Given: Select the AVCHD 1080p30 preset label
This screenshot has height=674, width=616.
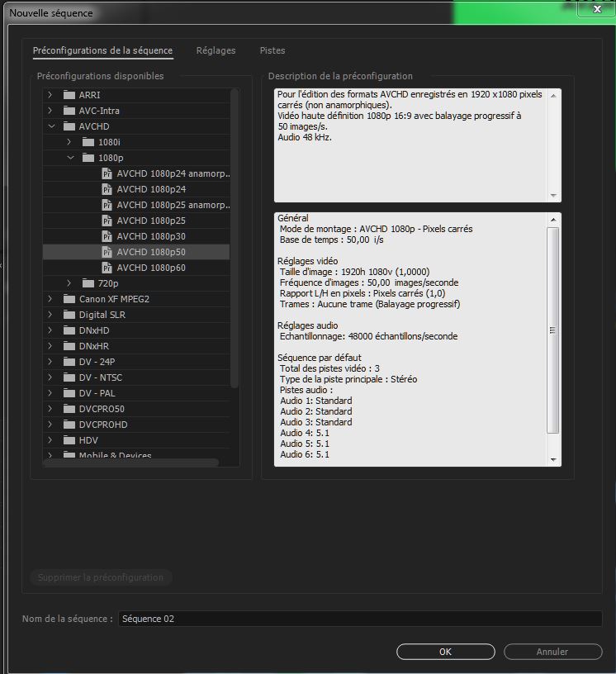Looking at the screenshot, I should tap(151, 236).
